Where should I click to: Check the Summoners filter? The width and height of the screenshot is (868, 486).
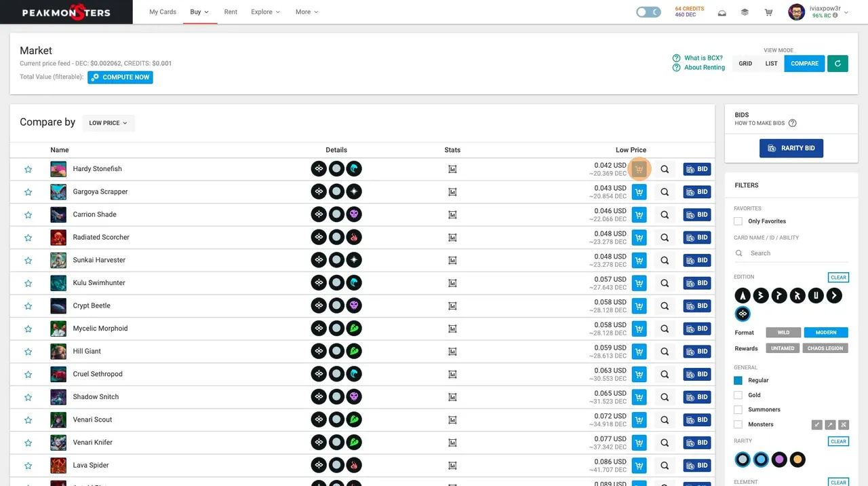[x=738, y=410]
